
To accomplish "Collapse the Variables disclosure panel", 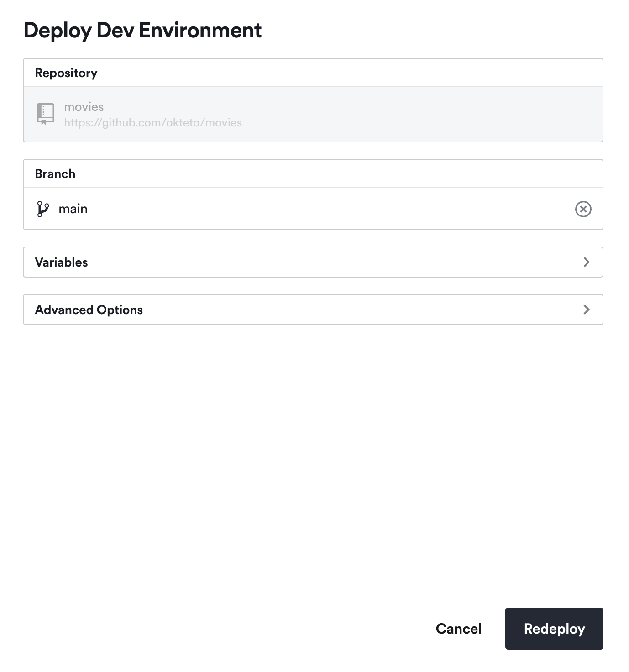I will click(313, 262).
